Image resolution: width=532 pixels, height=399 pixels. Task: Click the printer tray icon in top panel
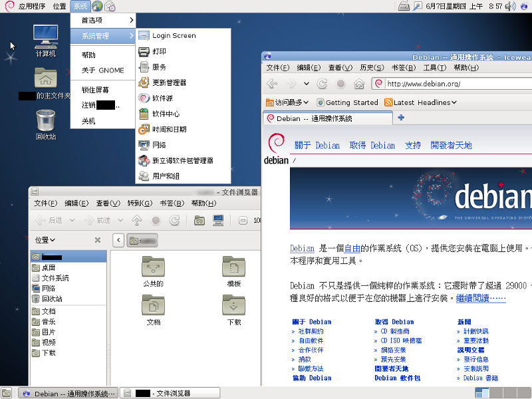point(404,6)
